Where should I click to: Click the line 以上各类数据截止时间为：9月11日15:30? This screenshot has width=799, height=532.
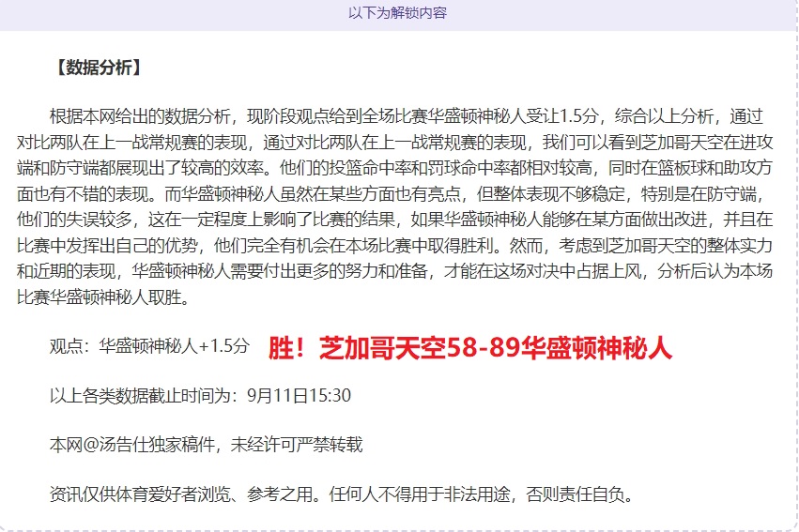(200, 396)
